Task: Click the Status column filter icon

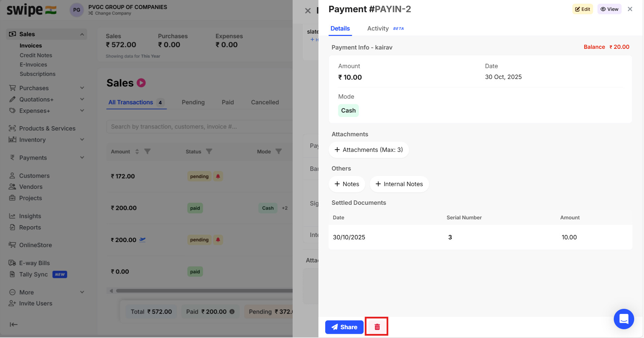Action: tap(209, 151)
